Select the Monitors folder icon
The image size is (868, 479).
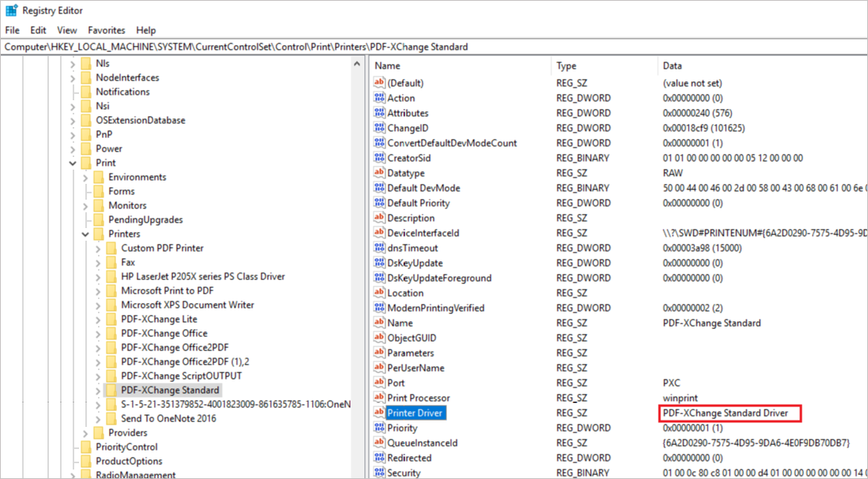tap(99, 206)
